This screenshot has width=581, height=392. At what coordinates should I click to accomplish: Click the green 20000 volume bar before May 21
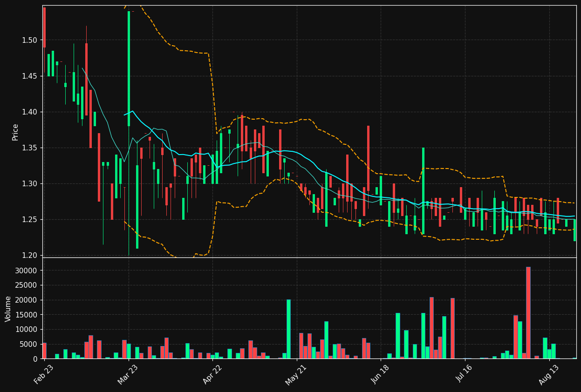[288, 329]
